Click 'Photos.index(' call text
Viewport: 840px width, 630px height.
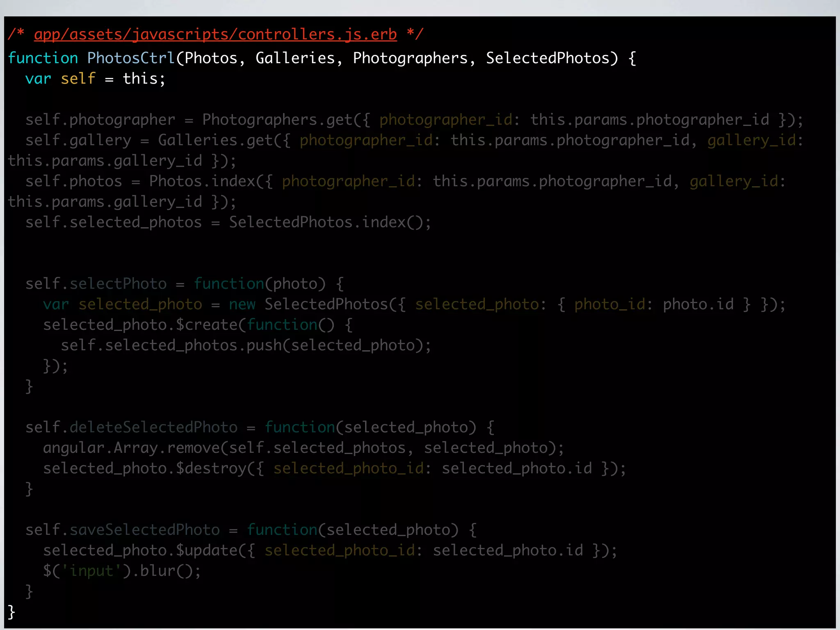207,181
